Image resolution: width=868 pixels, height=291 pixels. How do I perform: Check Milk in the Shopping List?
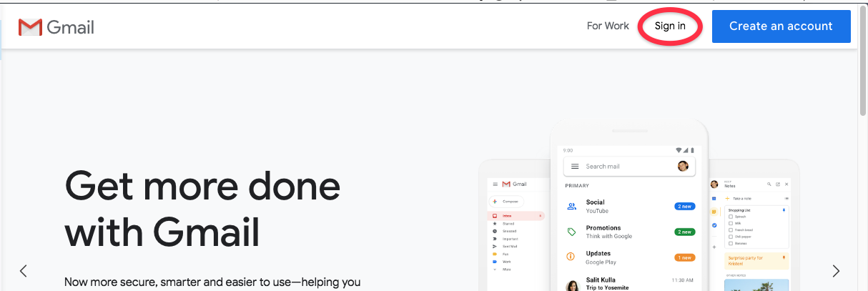click(731, 223)
